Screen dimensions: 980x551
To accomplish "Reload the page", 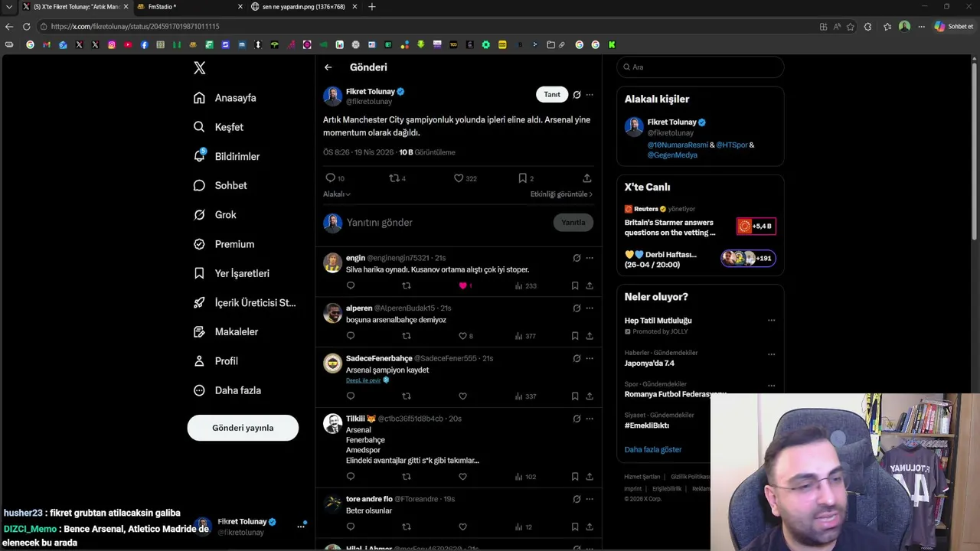I will 26,27.
